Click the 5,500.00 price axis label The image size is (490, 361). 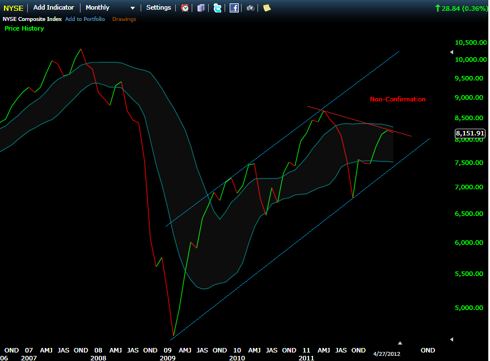point(469,274)
